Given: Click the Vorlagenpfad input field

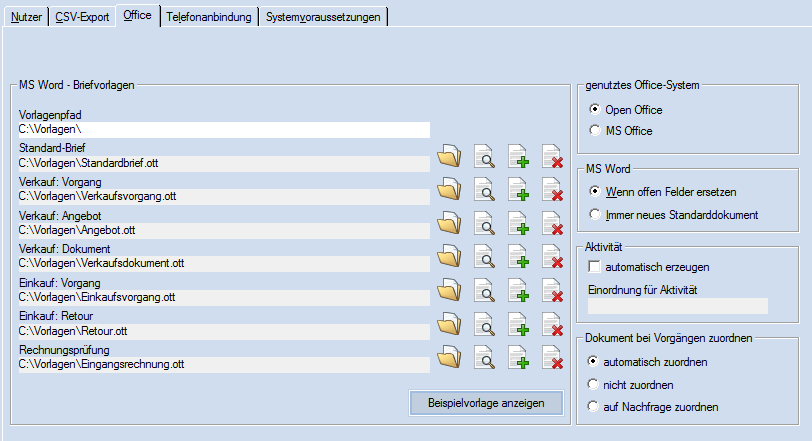Looking at the screenshot, I should point(223,130).
